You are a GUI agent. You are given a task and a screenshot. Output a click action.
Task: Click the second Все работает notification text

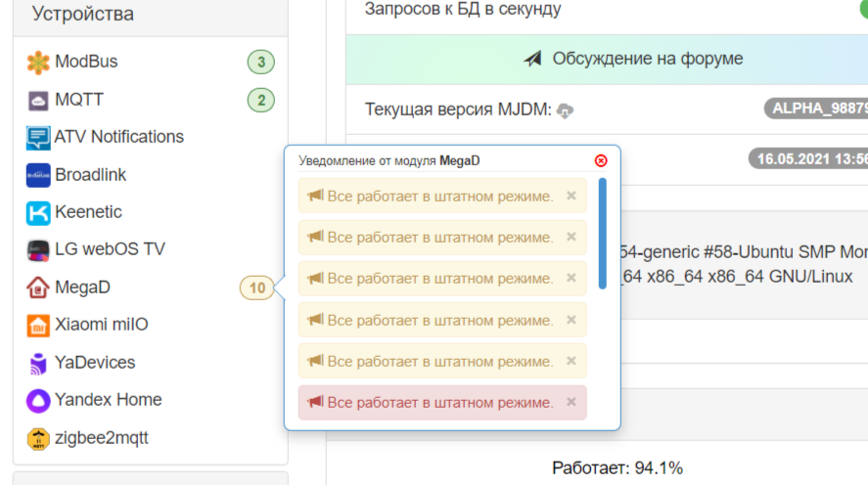point(440,238)
